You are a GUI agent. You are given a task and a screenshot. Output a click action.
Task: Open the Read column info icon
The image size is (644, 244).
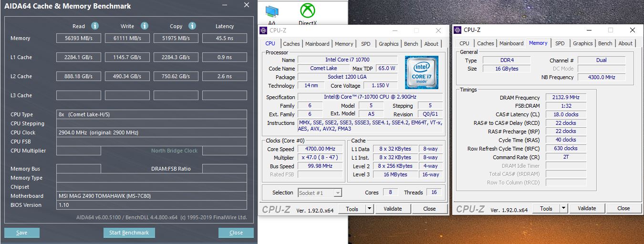(95, 26)
